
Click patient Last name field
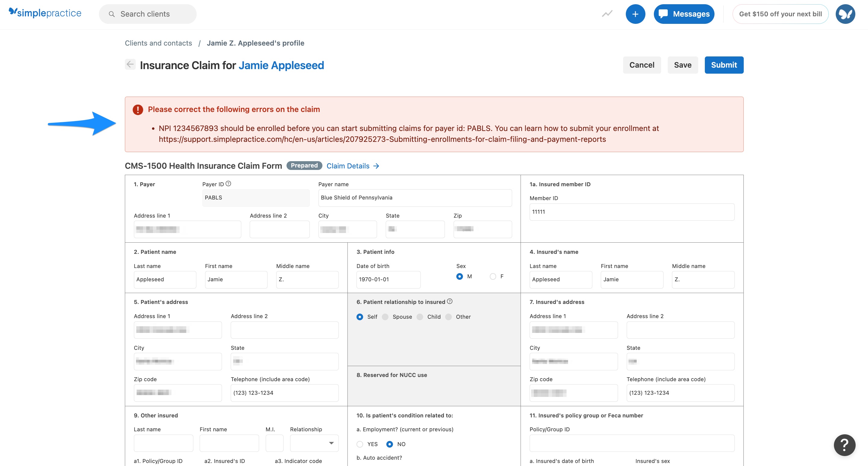point(165,279)
